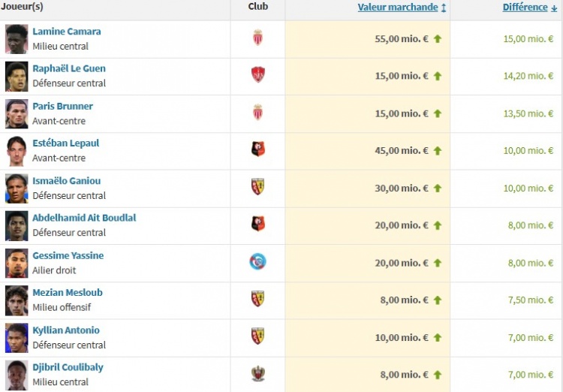Click the Stade Brestois crest beside Raphaël Le Guen
Image resolution: width=563 pixels, height=392 pixels.
[x=257, y=75]
